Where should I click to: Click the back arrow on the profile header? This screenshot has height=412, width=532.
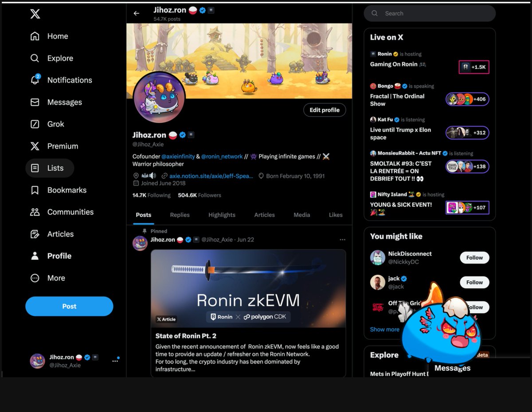137,13
